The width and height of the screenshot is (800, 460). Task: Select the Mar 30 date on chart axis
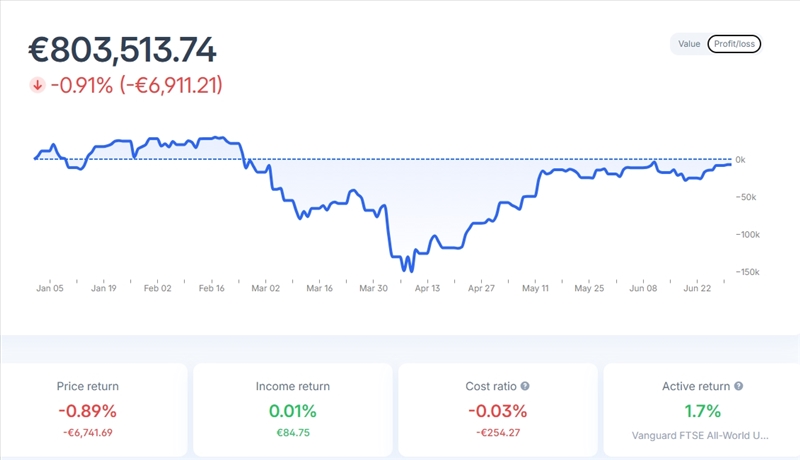tap(373, 288)
